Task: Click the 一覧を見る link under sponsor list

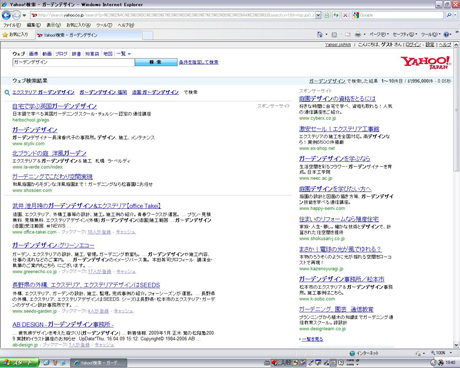Action: click(x=312, y=339)
